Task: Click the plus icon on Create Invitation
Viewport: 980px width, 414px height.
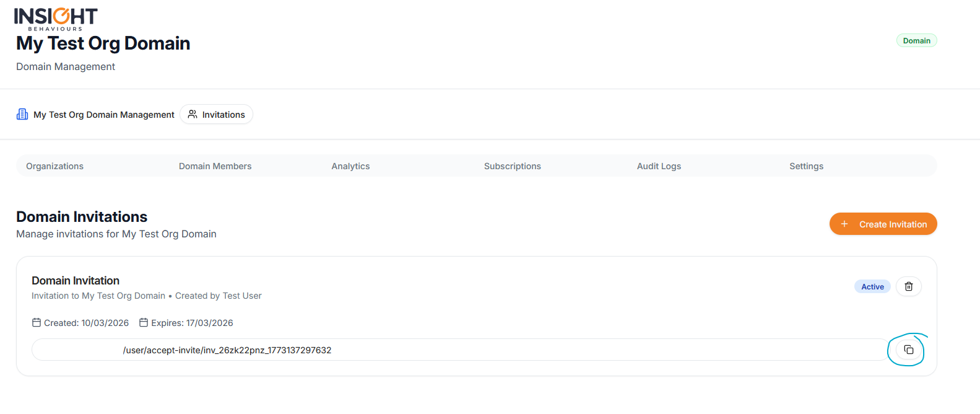Action: pyautogui.click(x=844, y=224)
